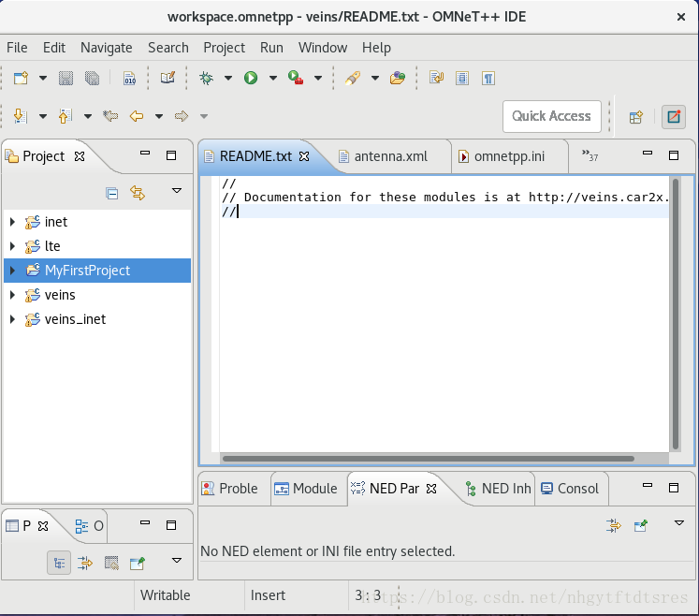Click the Save All icon
Viewport: 699px width, 616px height.
pos(92,78)
